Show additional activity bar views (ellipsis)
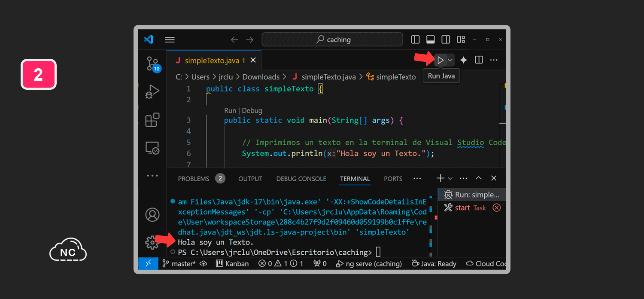 coord(152,176)
